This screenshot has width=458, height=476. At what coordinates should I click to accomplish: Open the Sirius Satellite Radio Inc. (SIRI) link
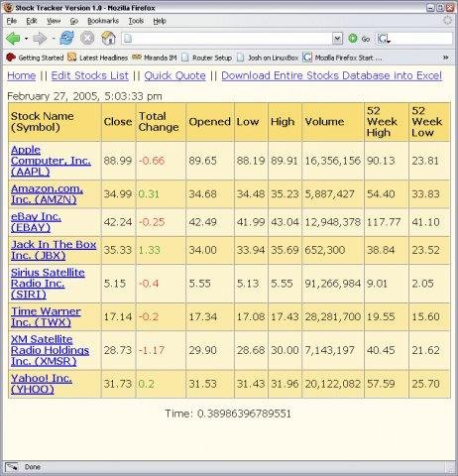click(x=48, y=284)
